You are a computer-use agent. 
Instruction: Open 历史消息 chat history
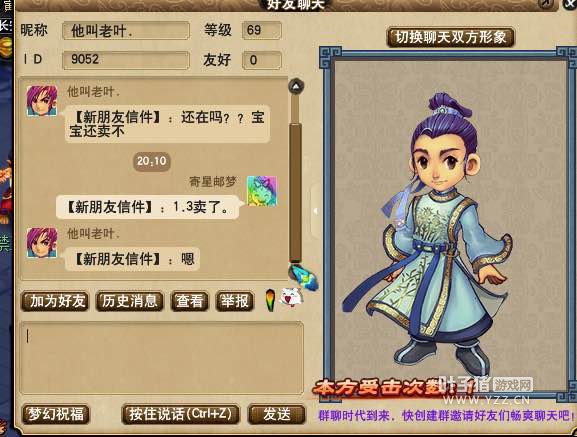pos(130,302)
